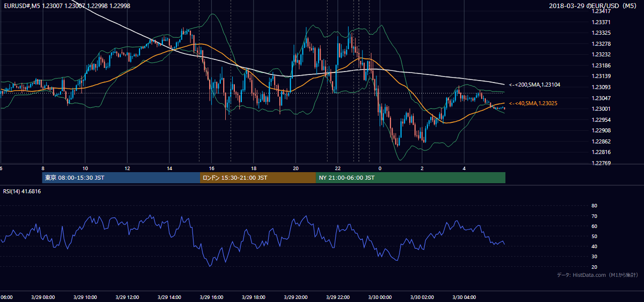
Task: Click the 40,SMA,1.23025 label
Action: (534, 103)
